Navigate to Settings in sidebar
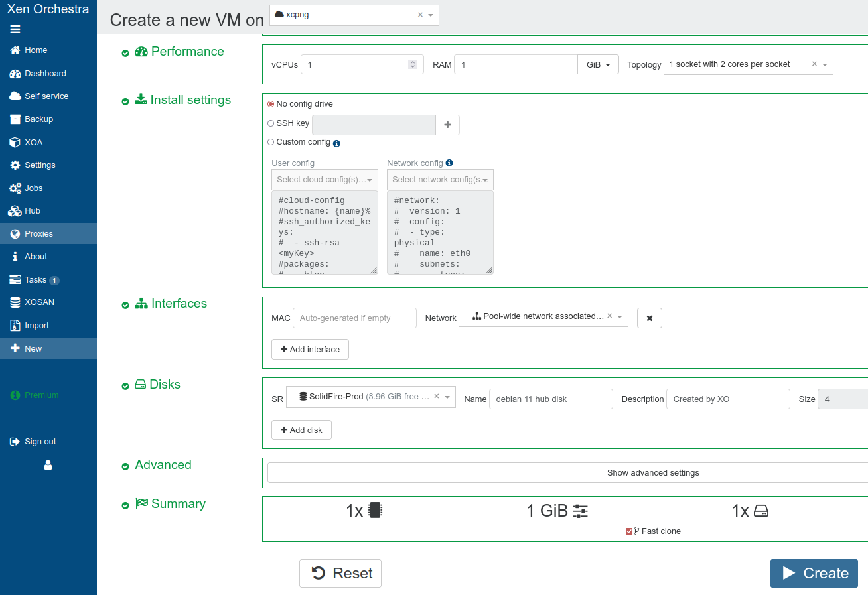The image size is (868, 595). [48, 165]
